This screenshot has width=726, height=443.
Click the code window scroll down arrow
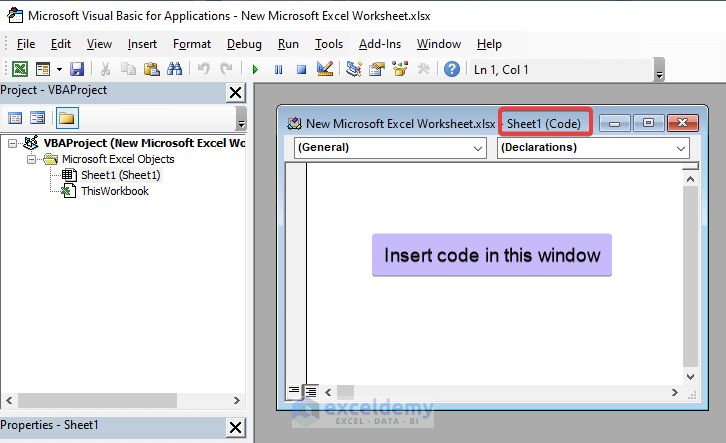click(690, 377)
